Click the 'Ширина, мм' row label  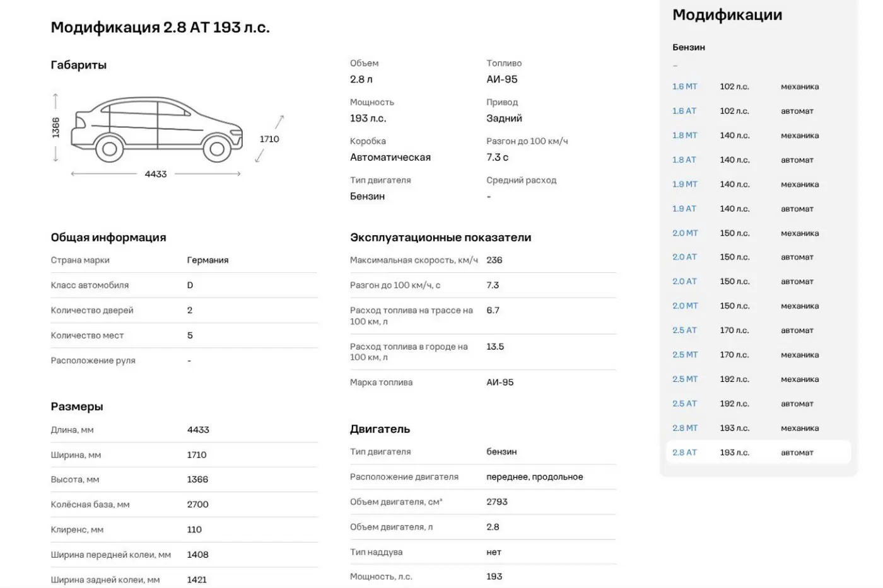pyautogui.click(x=76, y=455)
